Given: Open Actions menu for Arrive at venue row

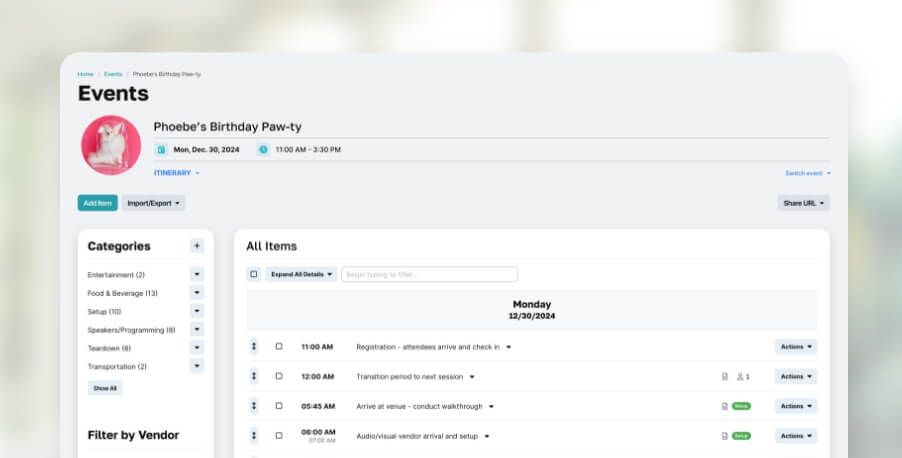Looking at the screenshot, I should (x=796, y=406).
